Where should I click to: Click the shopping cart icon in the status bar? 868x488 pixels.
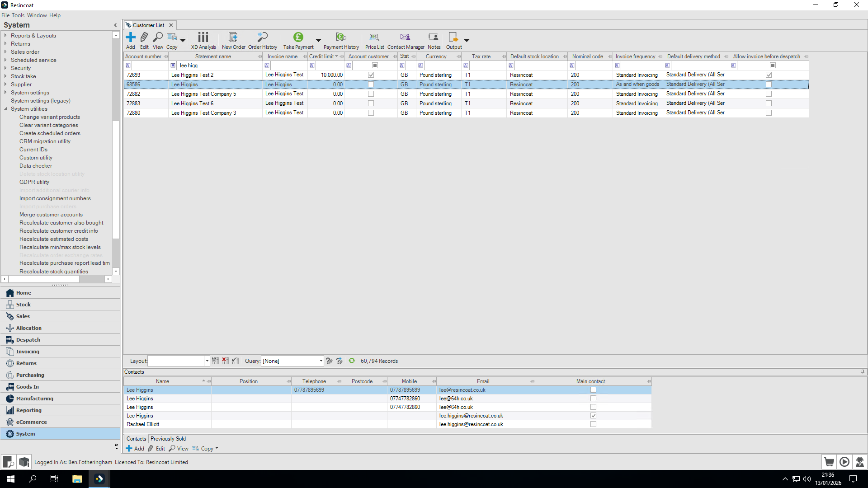tap(829, 462)
